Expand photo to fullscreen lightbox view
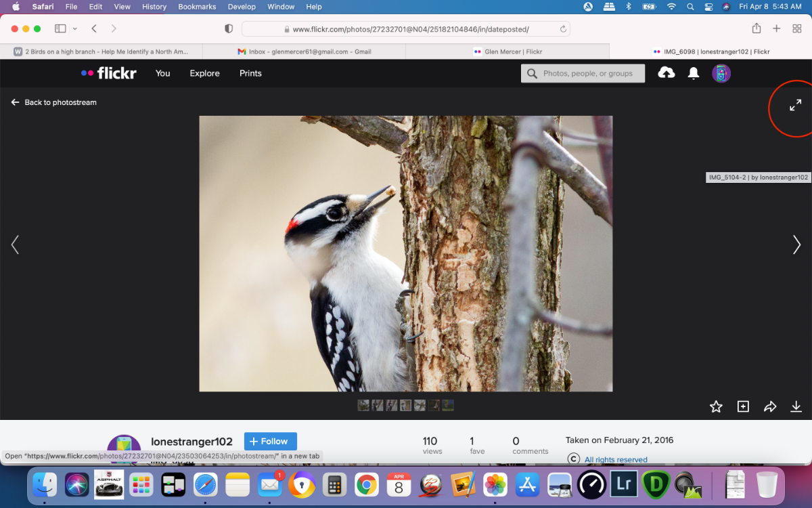 (x=796, y=105)
